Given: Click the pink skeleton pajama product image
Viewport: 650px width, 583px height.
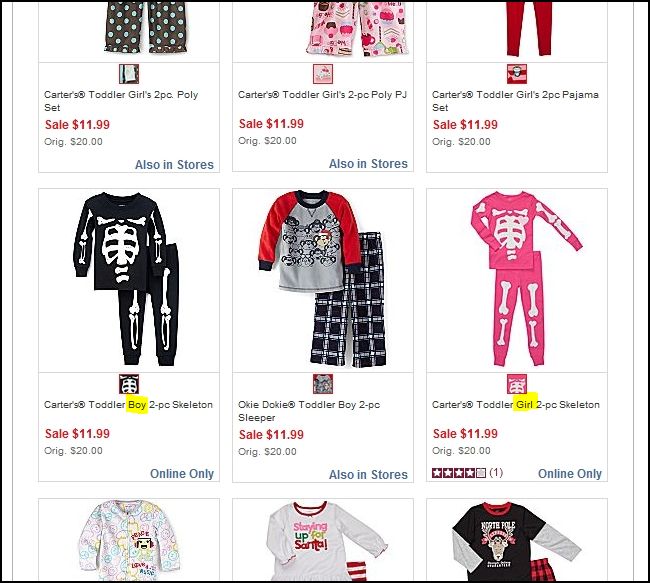Looking at the screenshot, I should coord(526,279).
